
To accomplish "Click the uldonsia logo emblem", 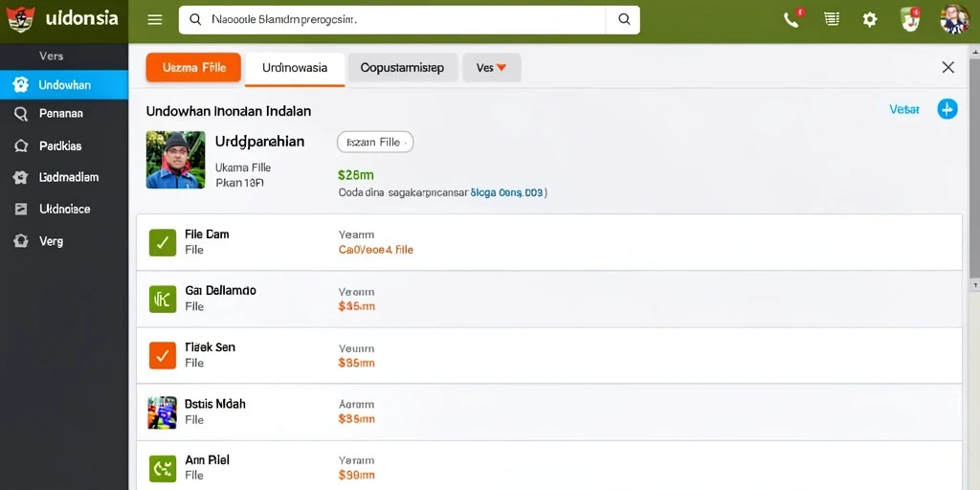I will (21, 19).
